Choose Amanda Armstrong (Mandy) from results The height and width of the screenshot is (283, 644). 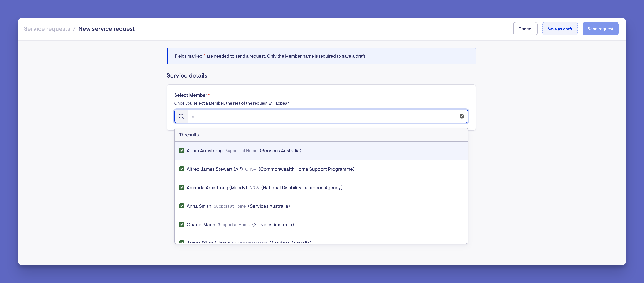[321, 188]
